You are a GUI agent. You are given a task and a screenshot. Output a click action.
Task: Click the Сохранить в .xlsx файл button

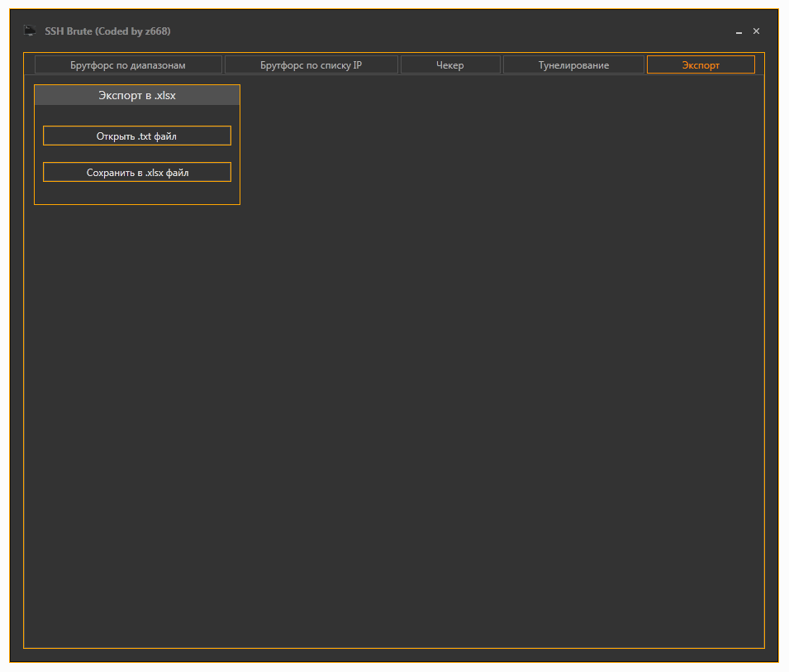click(x=137, y=173)
